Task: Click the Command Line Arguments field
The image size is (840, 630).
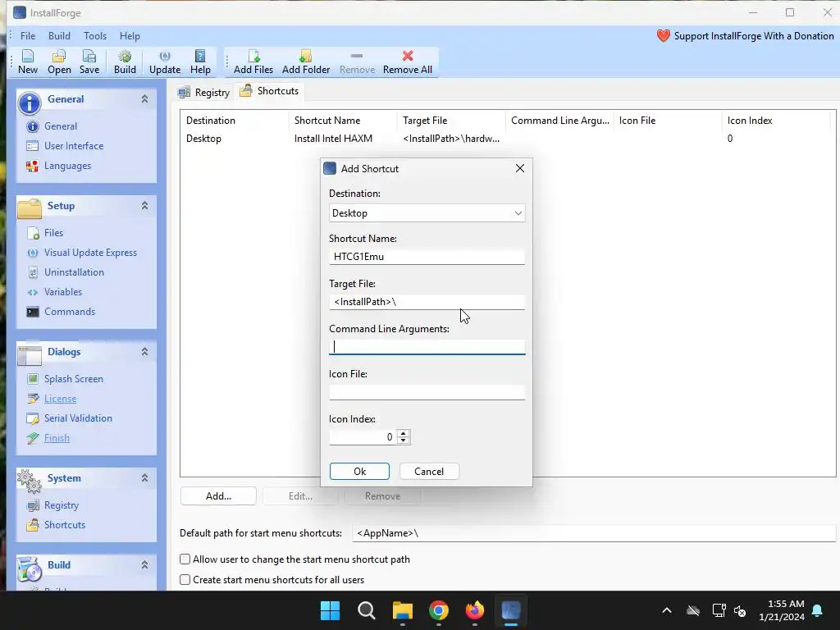Action: [427, 347]
